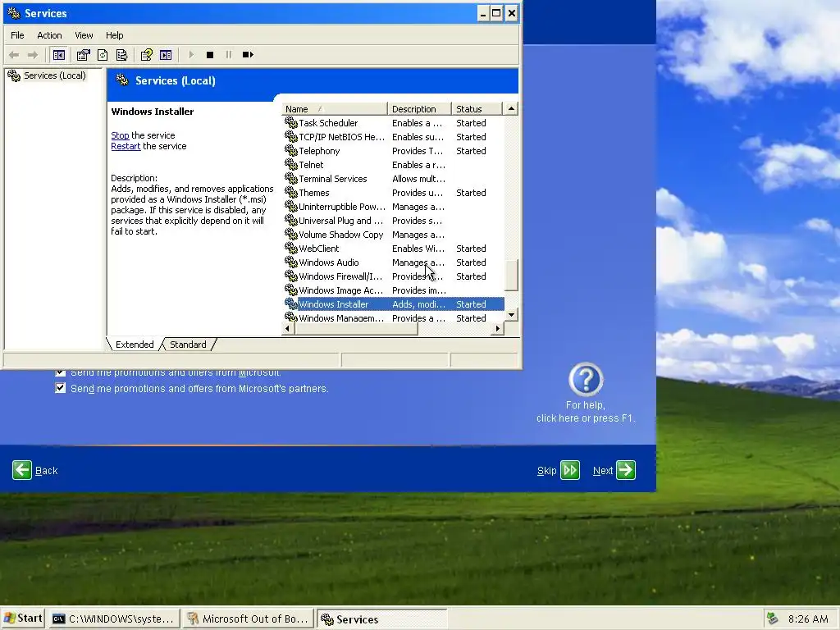Click the Help toolbar icon in Services

pyautogui.click(x=146, y=55)
